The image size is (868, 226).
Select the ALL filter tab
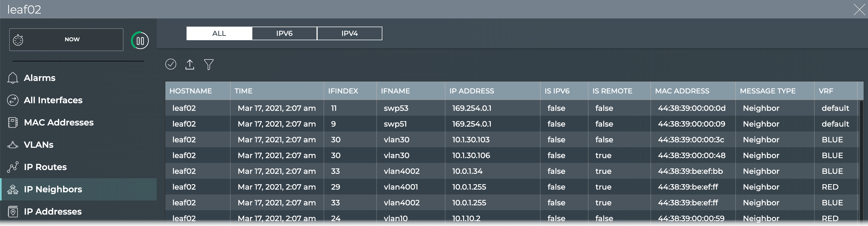[219, 33]
